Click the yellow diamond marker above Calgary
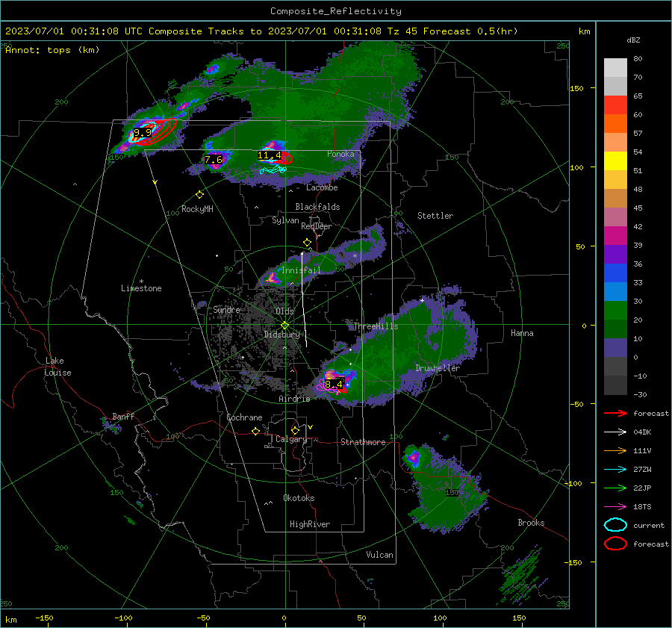 (295, 430)
